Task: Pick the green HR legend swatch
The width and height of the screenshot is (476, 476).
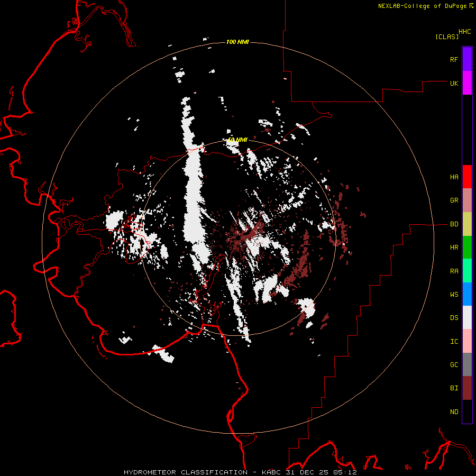Action: (467, 248)
